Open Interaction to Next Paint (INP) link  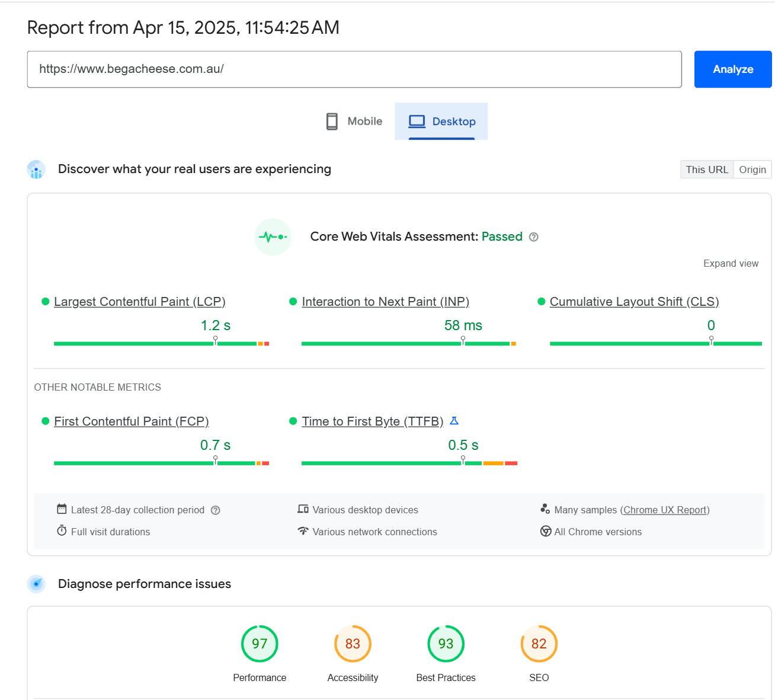[x=386, y=302]
